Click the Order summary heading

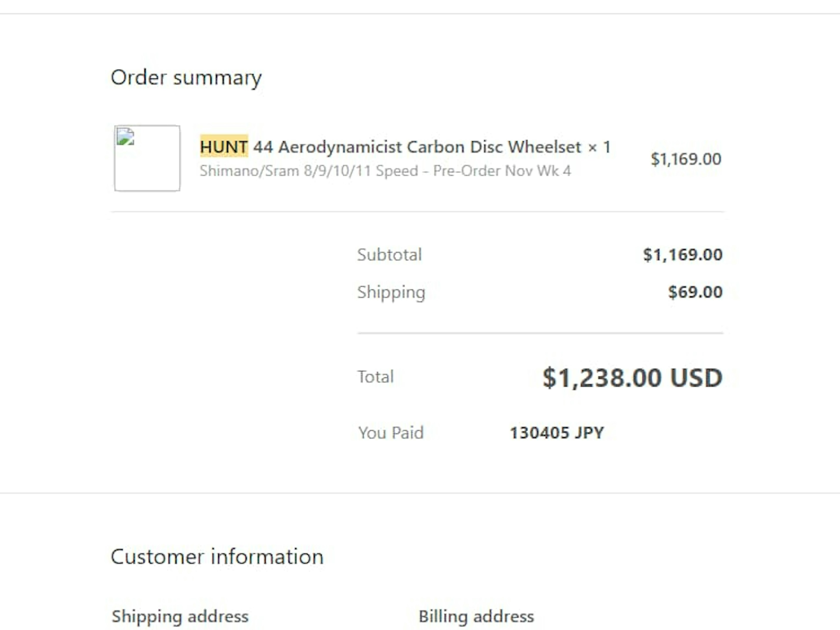point(186,78)
